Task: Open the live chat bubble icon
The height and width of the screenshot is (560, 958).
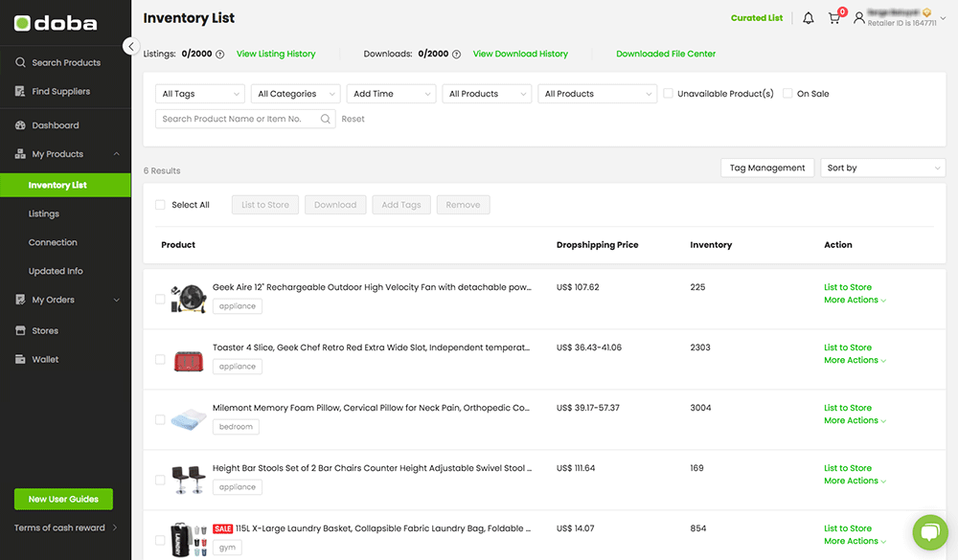Action: coord(928,532)
